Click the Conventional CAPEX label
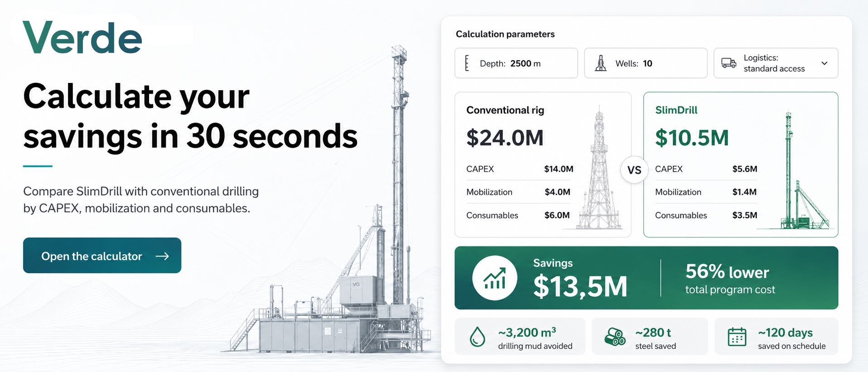Image resolution: width=868 pixels, height=372 pixels. (x=480, y=169)
